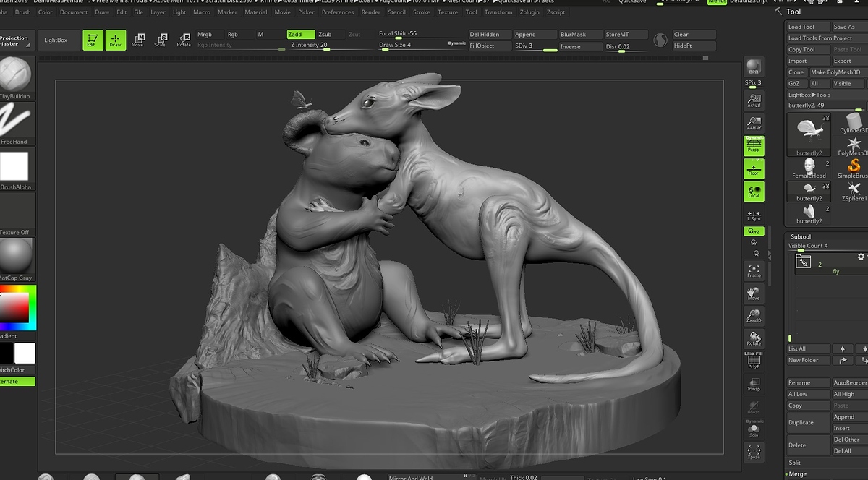The image size is (868, 480).
Task: Switch sculpt mode to Zsub
Action: coord(325,34)
